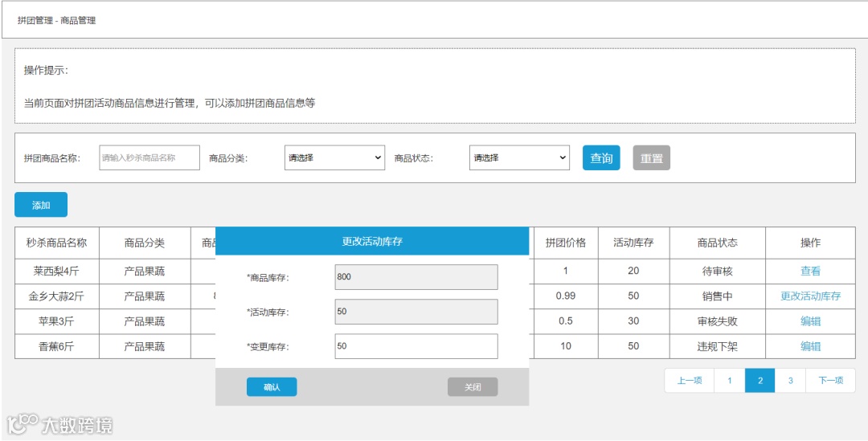Click the 苹果3斤 cell
Image resolution: width=868 pixels, height=441 pixels.
click(56, 321)
